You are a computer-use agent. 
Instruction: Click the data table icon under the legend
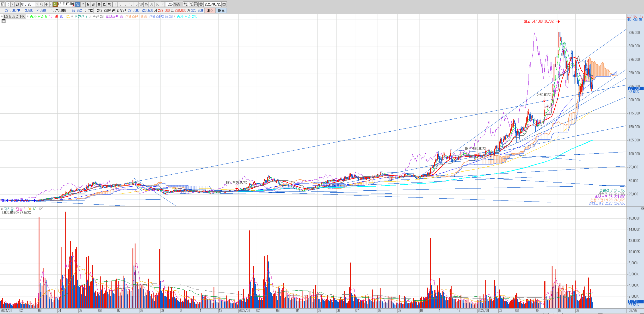3,22
